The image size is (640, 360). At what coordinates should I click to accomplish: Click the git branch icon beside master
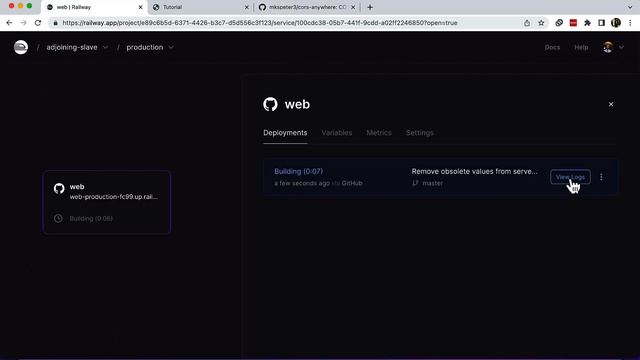click(415, 183)
